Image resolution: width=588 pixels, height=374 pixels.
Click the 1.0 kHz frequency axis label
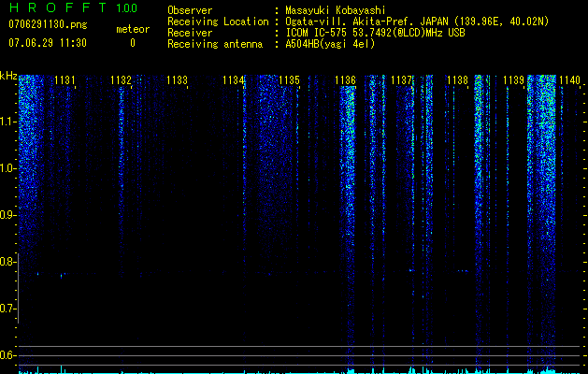coord(7,168)
